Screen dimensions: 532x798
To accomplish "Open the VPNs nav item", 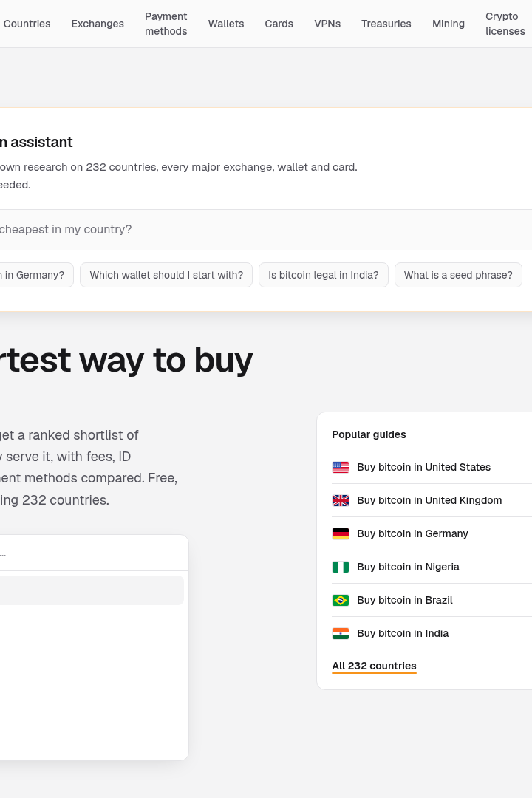I will tap(327, 24).
